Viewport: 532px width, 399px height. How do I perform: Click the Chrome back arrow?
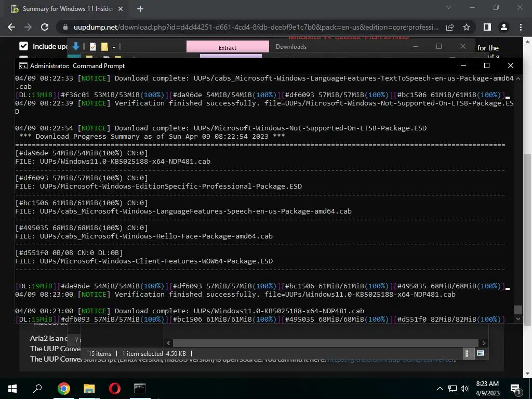[11, 27]
